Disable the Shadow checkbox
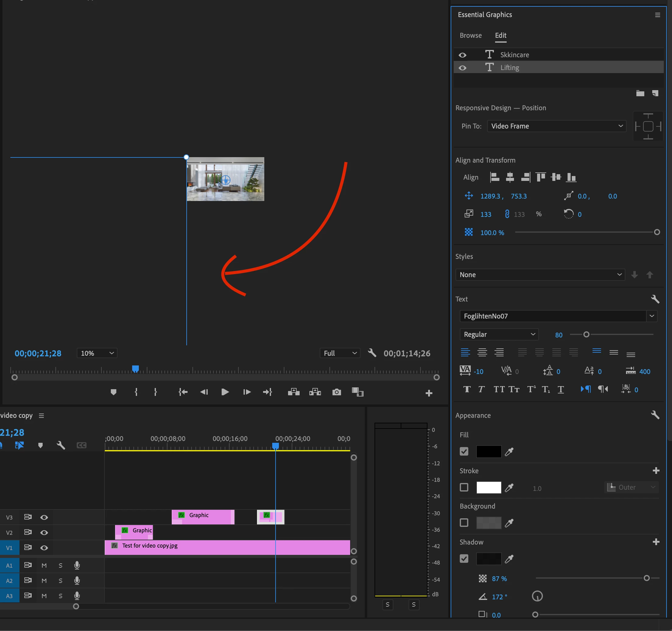The image size is (672, 631). tap(464, 559)
